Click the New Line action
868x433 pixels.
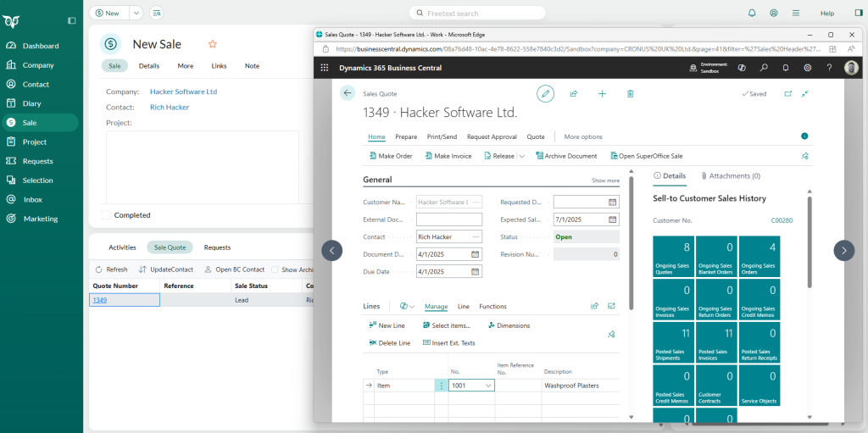387,325
